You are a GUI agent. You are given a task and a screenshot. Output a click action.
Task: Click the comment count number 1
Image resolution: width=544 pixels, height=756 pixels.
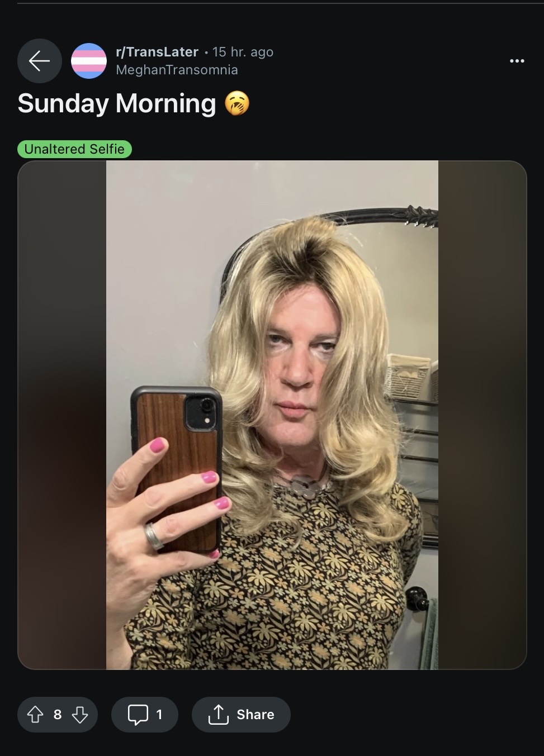pyautogui.click(x=159, y=715)
